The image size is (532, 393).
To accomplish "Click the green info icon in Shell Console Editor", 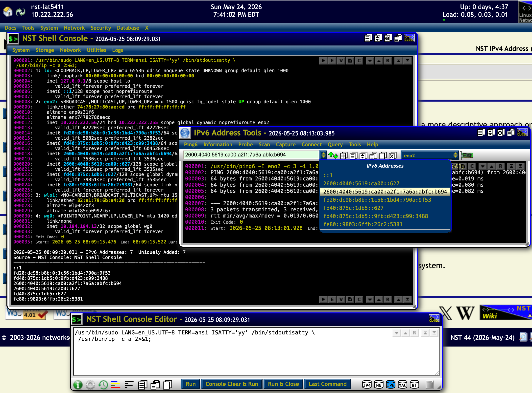I will 78,384.
